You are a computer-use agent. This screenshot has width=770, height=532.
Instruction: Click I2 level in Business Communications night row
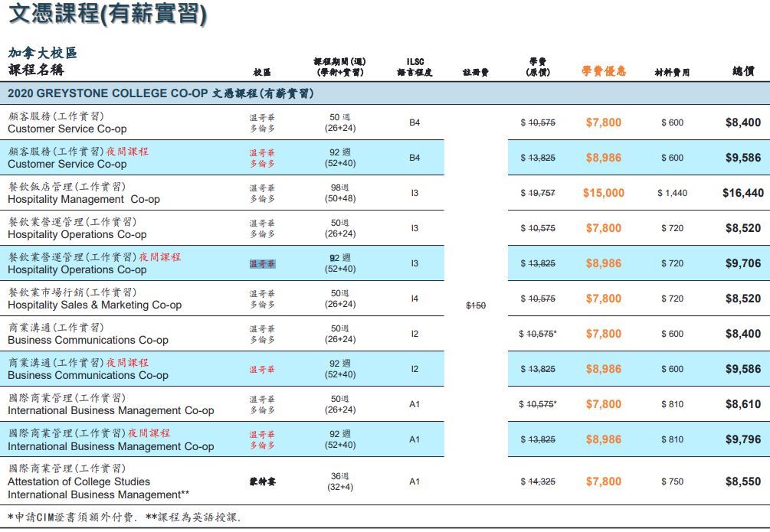[x=415, y=368]
